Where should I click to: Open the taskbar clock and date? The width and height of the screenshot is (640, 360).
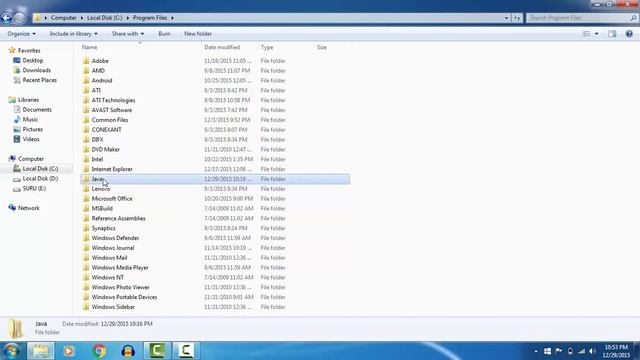coord(616,351)
